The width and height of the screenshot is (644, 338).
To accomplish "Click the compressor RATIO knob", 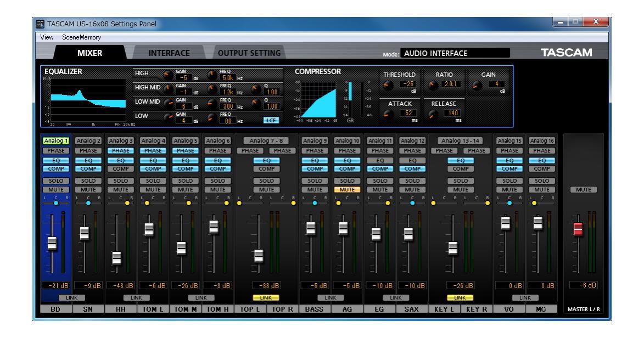I will click(x=433, y=85).
